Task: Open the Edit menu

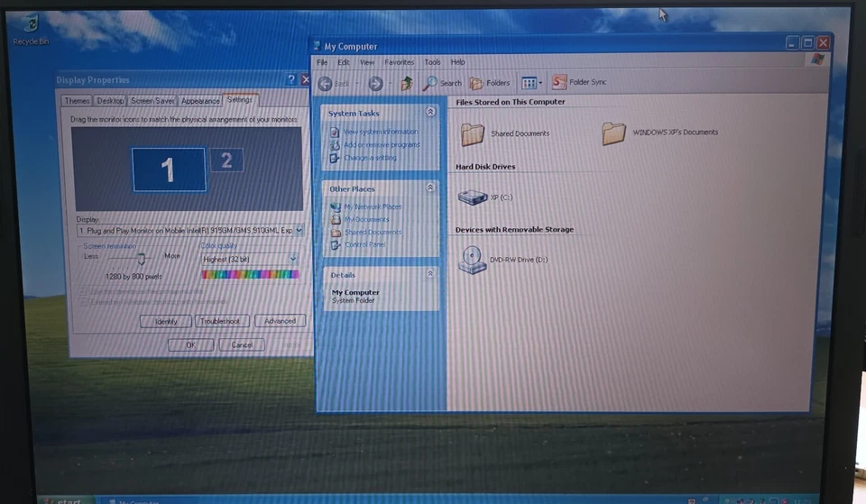Action: tap(344, 62)
